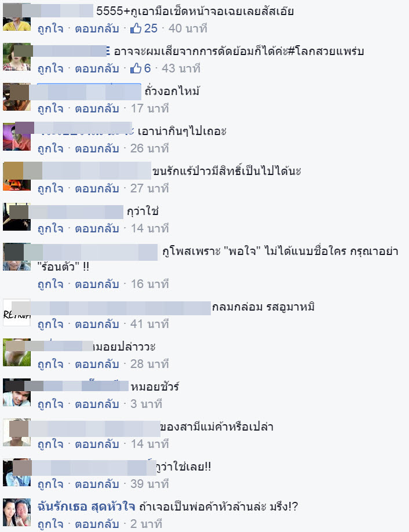Click the thumbs-up icon showing 6 likes
Image resolution: width=409 pixels, height=532 pixels.
pos(136,68)
